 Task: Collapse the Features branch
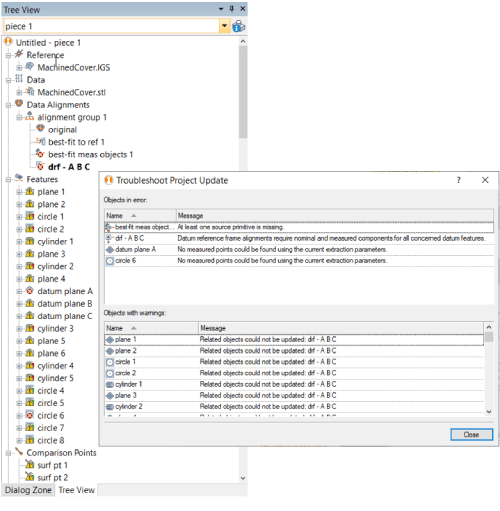tap(9, 180)
